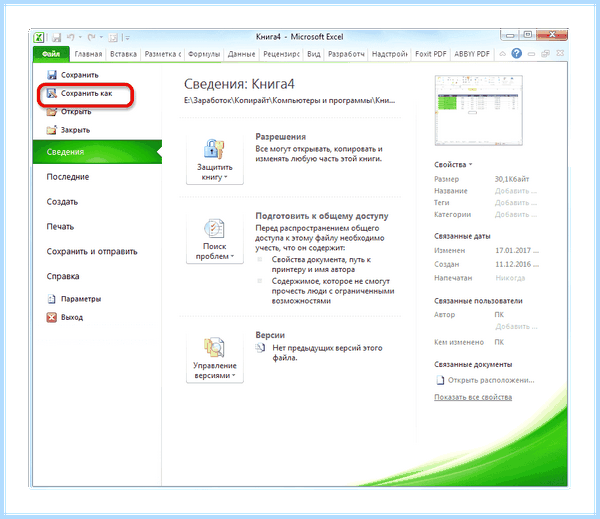The image size is (600, 519).
Task: Open the Сохранить и отправить section
Action: [x=92, y=251]
